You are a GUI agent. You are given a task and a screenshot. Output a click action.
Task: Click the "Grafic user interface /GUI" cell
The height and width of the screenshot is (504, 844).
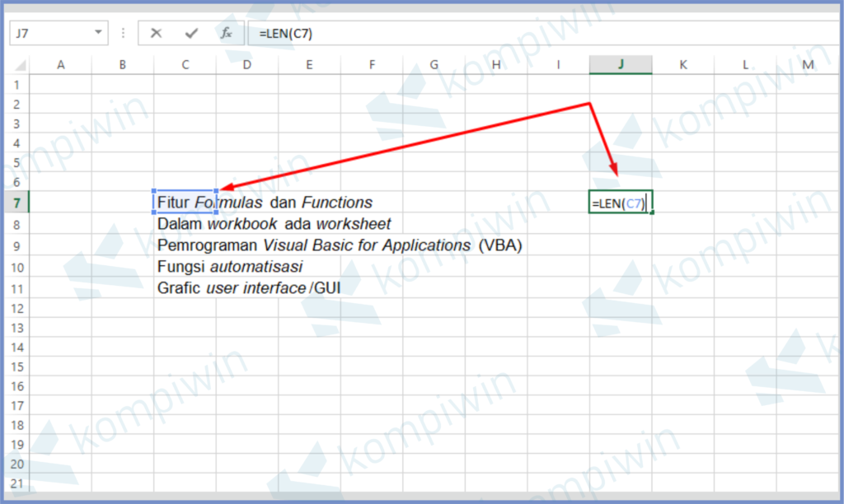(185, 288)
